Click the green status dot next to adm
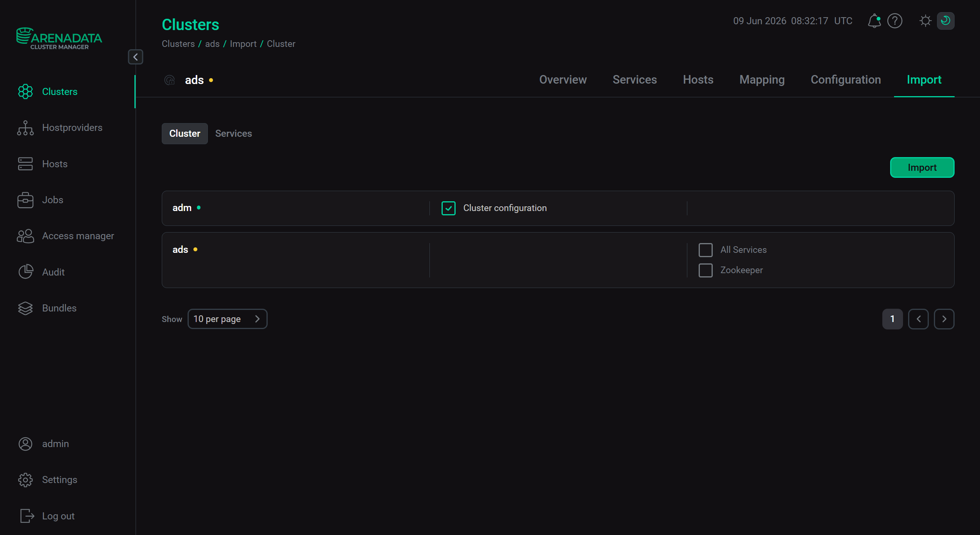 [199, 208]
